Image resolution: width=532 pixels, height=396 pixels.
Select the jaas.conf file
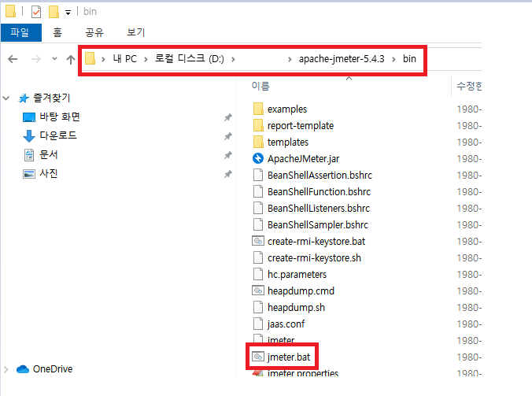pyautogui.click(x=286, y=324)
